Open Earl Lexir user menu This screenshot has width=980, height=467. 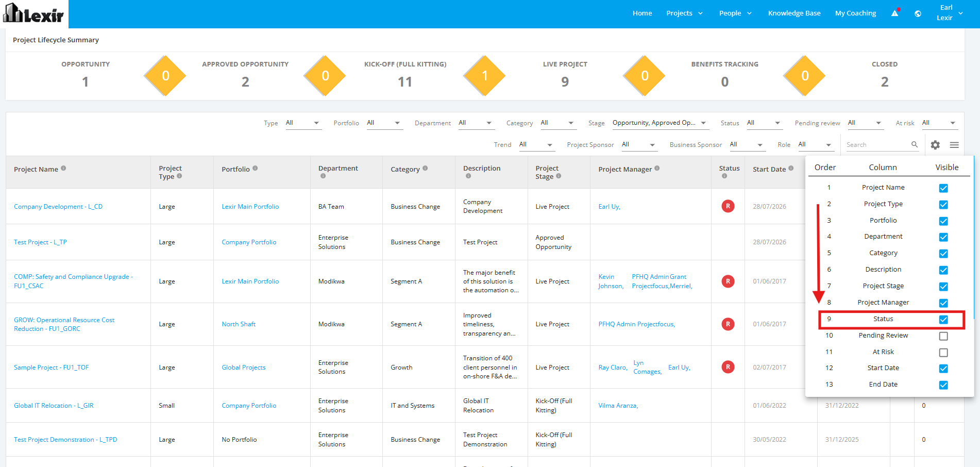(949, 13)
